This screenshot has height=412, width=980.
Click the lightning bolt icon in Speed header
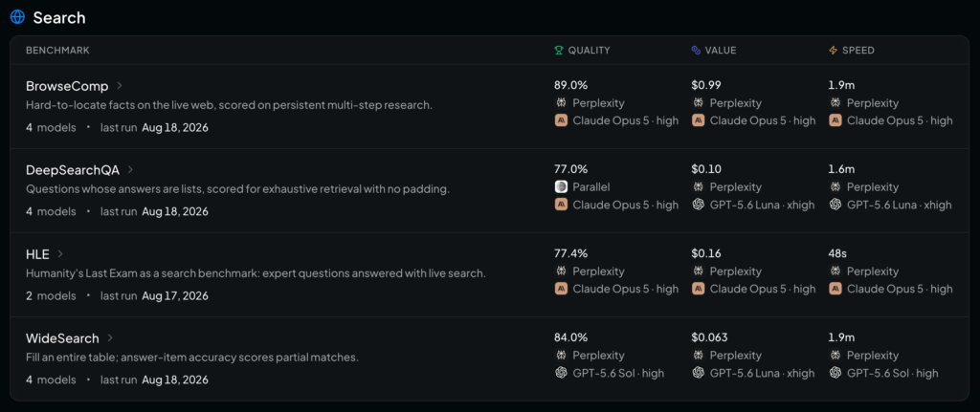(834, 50)
